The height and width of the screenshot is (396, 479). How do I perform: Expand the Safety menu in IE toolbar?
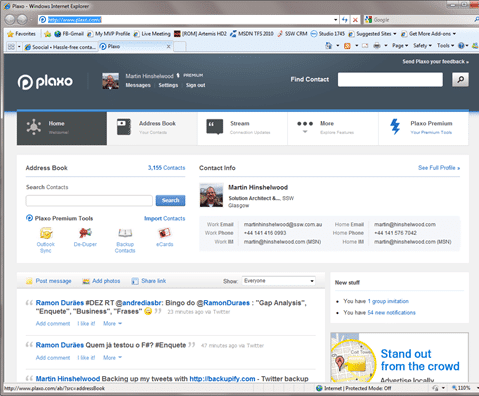click(422, 46)
